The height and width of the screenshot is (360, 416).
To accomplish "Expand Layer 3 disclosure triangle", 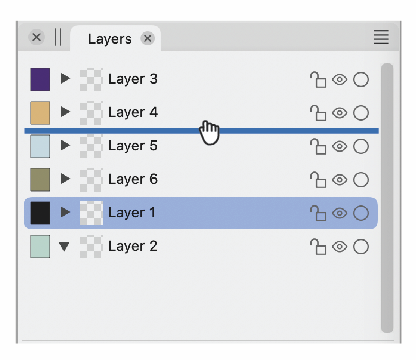I will point(65,79).
